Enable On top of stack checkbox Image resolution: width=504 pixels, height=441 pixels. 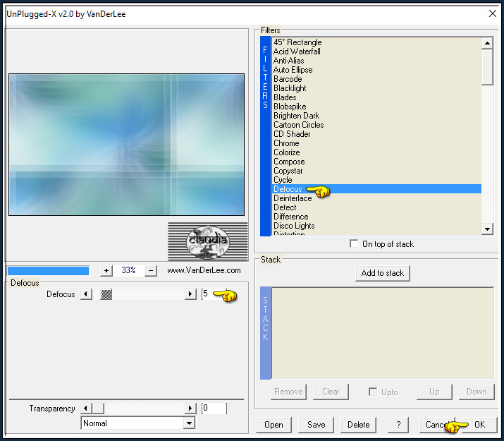click(x=354, y=244)
